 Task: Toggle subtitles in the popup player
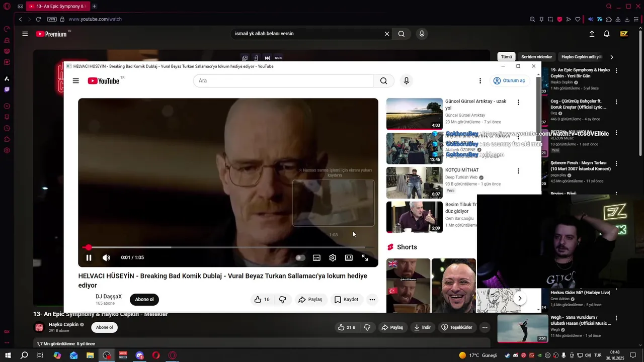click(316, 257)
